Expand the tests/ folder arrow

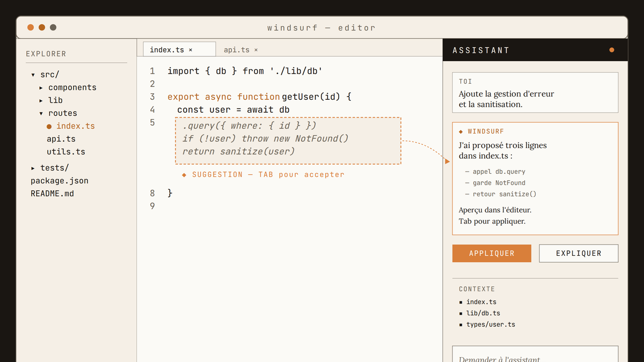pos(33,168)
